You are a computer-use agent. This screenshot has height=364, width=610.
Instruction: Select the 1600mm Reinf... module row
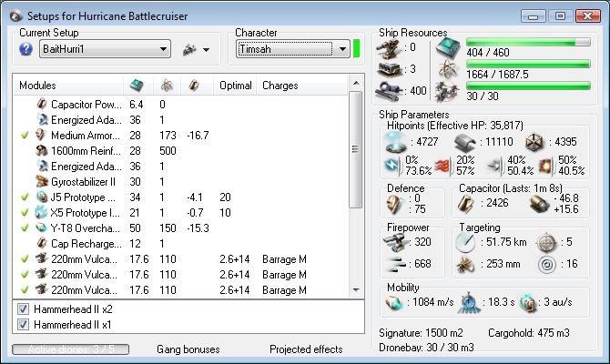(181, 151)
